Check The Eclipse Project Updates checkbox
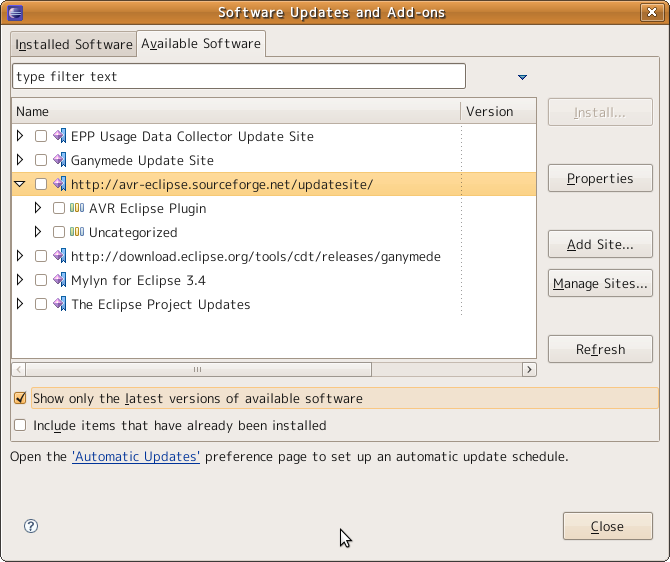This screenshot has height=562, width=670. 41,304
